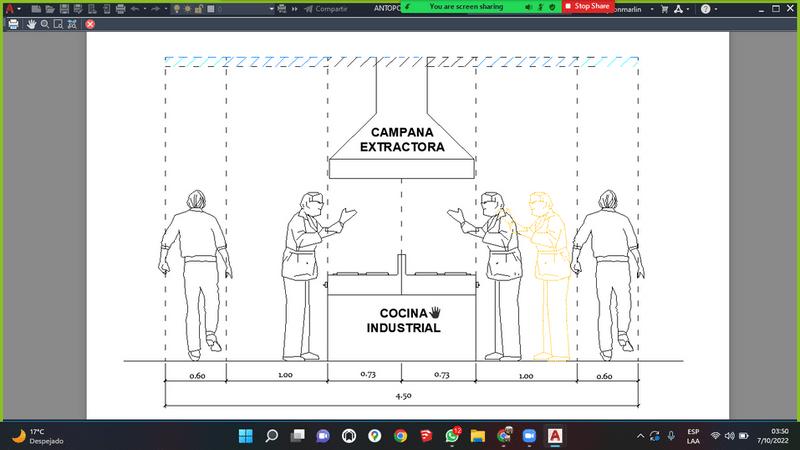Click the COCINA INDUSTRIAL label
The image size is (800, 450).
[403, 321]
